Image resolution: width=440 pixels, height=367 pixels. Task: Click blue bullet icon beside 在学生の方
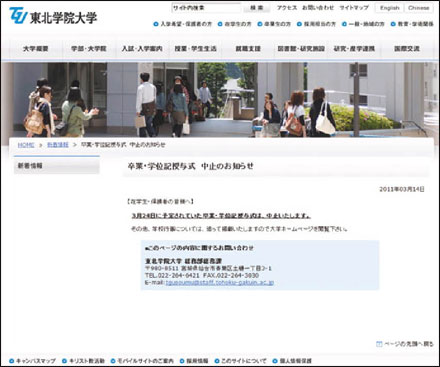pyautogui.click(x=220, y=24)
